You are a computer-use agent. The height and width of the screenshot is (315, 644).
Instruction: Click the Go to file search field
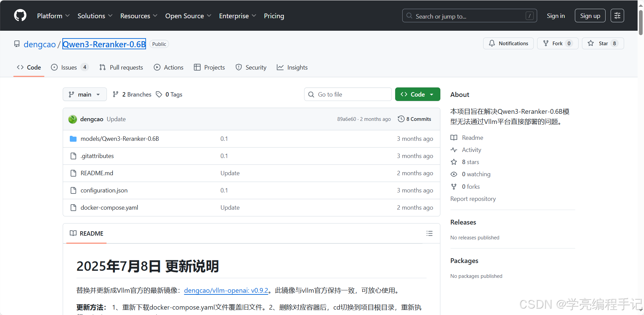tap(347, 94)
